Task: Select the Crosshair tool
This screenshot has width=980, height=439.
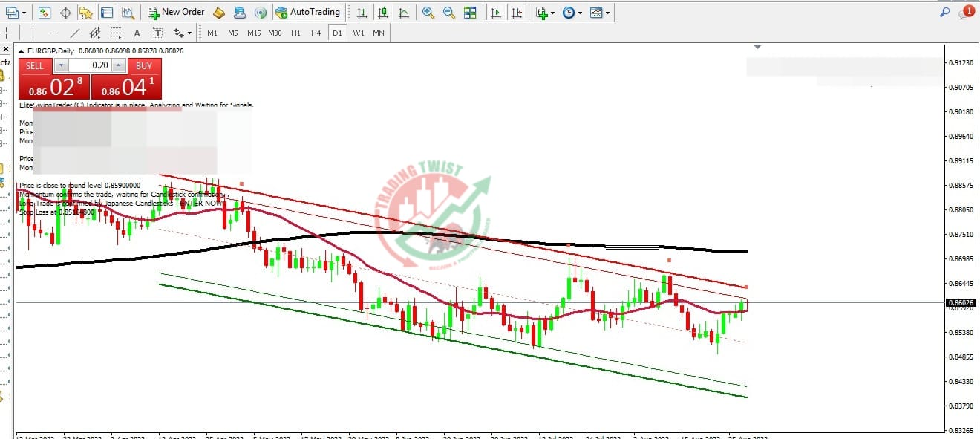Action: point(6,33)
